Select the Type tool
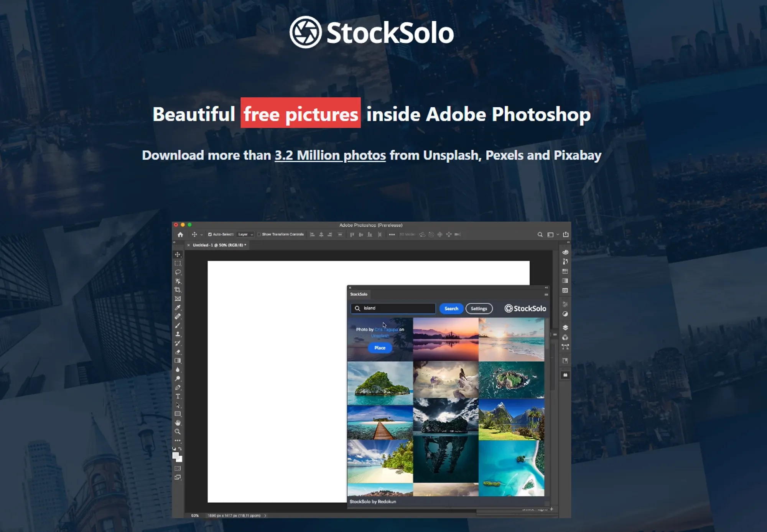 click(x=178, y=396)
